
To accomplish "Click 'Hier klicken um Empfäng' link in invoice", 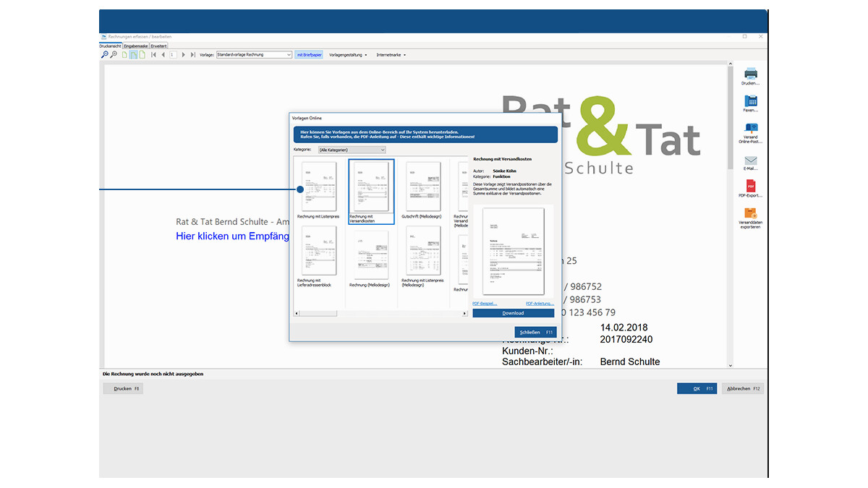I will point(233,236).
